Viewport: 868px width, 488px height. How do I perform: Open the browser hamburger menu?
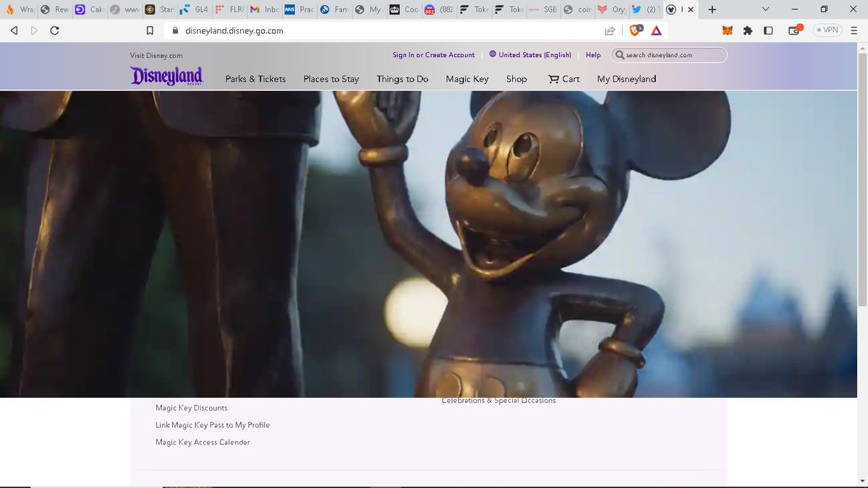(854, 30)
